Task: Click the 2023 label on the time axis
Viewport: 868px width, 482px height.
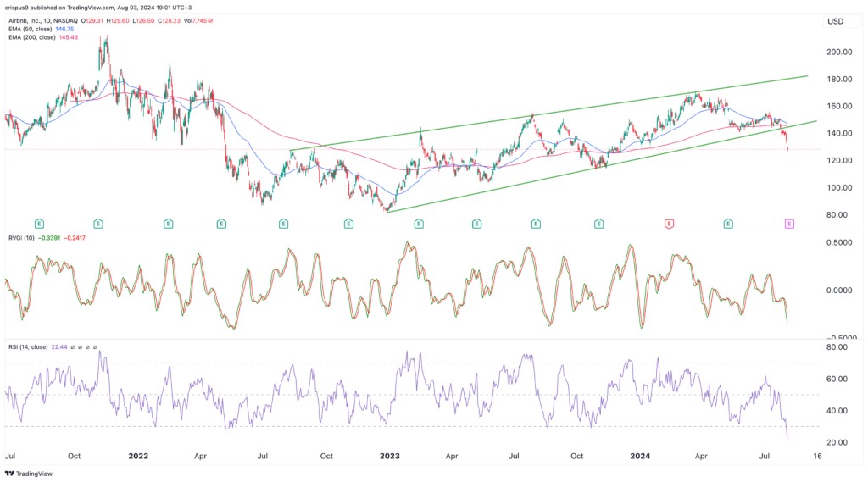Action: click(390, 456)
